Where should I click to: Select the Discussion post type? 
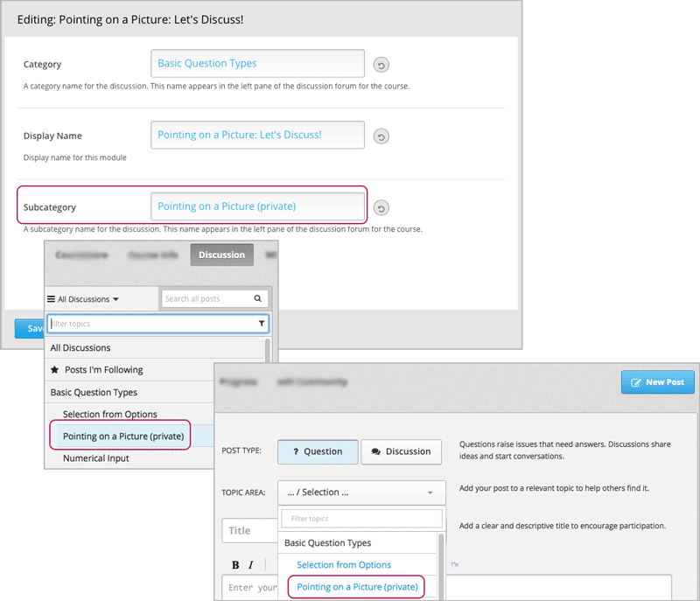[x=401, y=451]
